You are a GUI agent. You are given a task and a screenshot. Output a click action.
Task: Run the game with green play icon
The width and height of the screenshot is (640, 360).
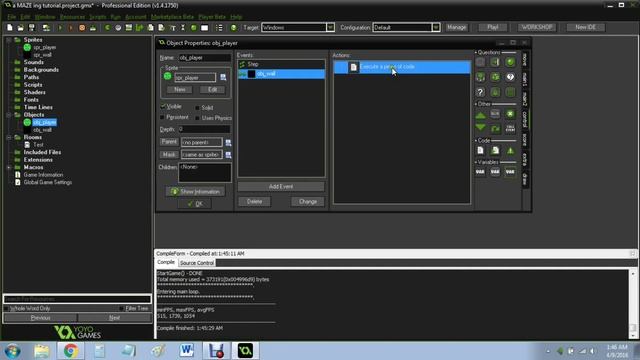tap(60, 27)
